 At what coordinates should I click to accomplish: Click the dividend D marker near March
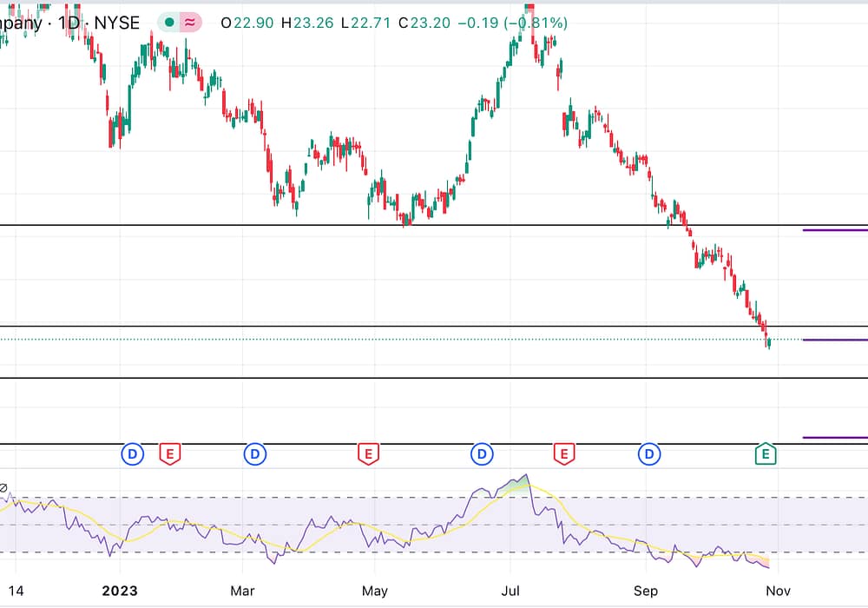[x=254, y=453]
